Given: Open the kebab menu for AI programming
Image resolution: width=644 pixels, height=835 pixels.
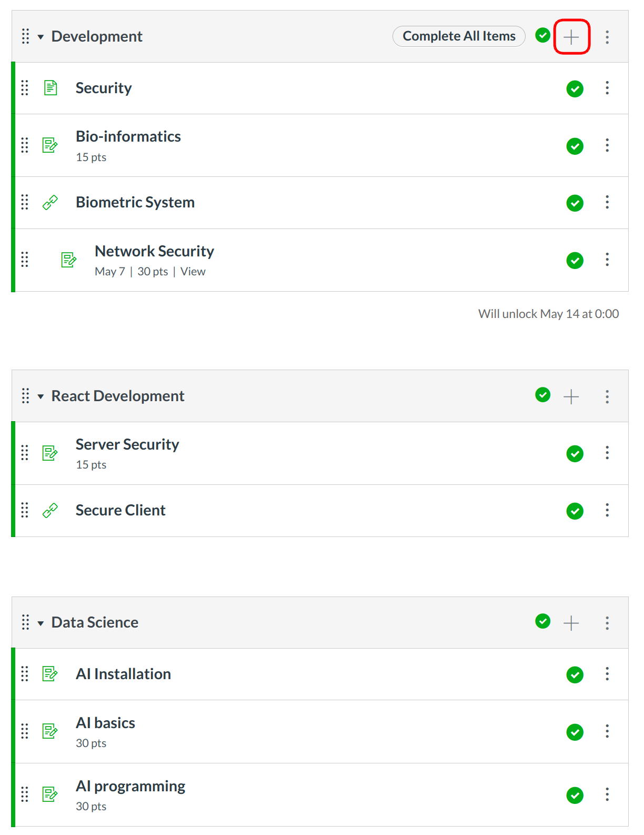Looking at the screenshot, I should point(607,794).
